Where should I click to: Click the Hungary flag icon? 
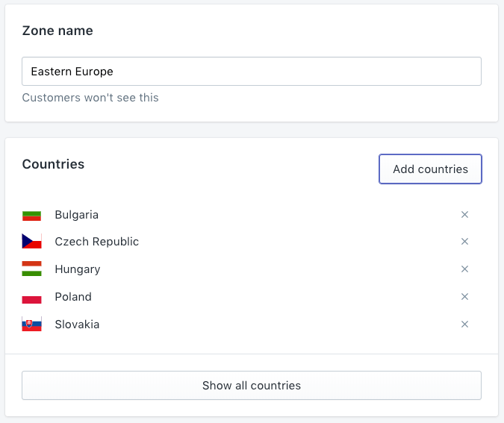pyautogui.click(x=31, y=269)
